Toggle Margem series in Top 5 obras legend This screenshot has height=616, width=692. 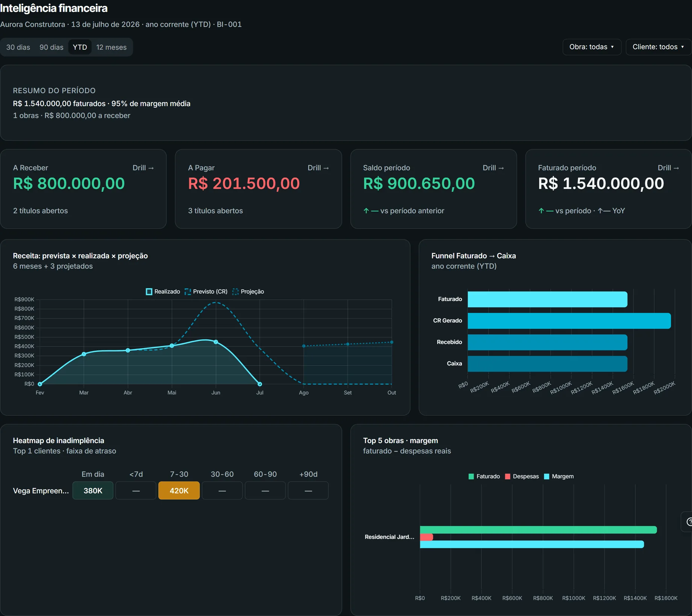click(x=559, y=476)
